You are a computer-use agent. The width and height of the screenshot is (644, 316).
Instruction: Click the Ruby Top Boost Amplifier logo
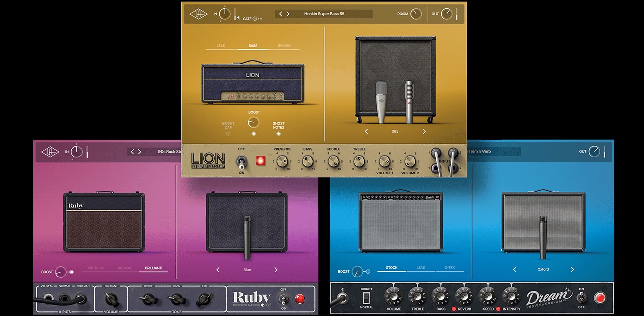[252, 298]
